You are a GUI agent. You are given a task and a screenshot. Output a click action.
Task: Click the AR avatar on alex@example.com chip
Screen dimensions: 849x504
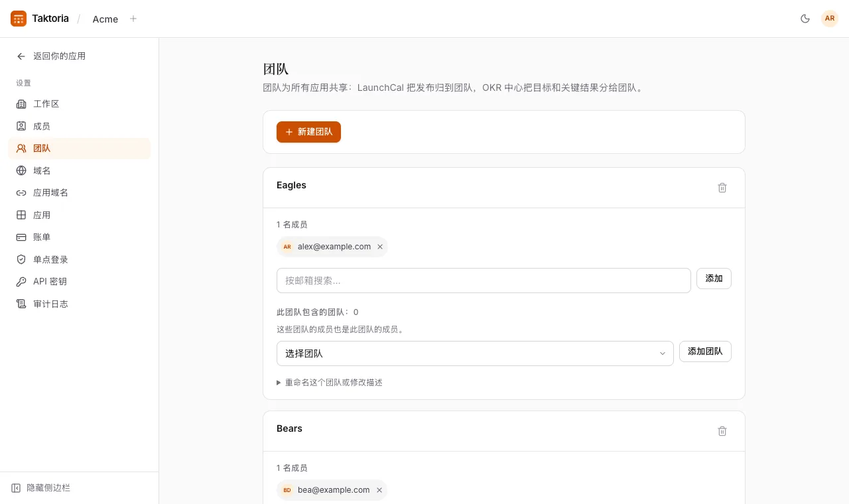tap(287, 247)
